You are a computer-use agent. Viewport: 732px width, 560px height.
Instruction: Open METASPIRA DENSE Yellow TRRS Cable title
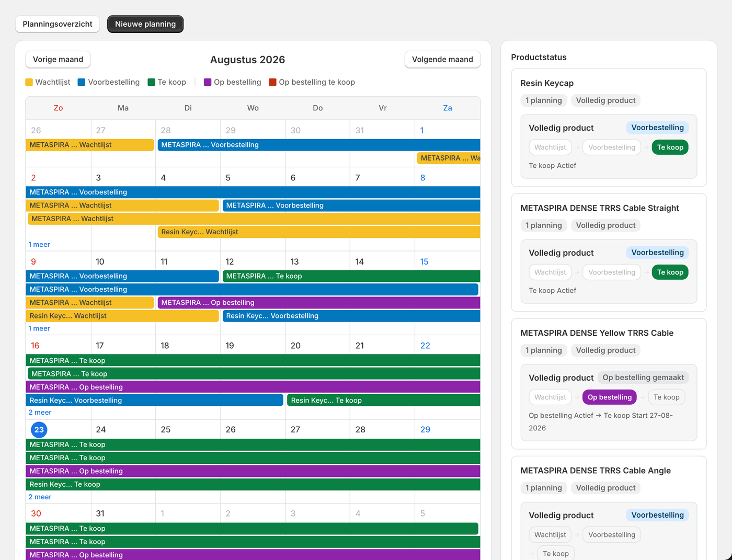[597, 333]
